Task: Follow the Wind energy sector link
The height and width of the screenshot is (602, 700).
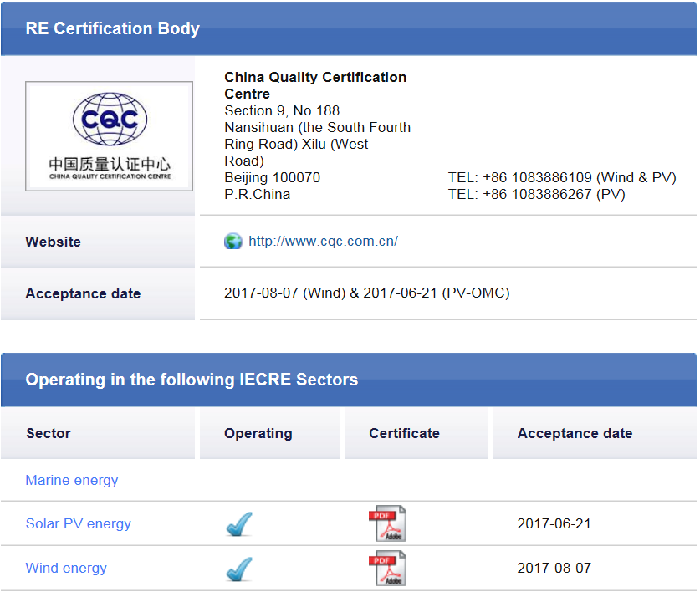Action: 66,569
